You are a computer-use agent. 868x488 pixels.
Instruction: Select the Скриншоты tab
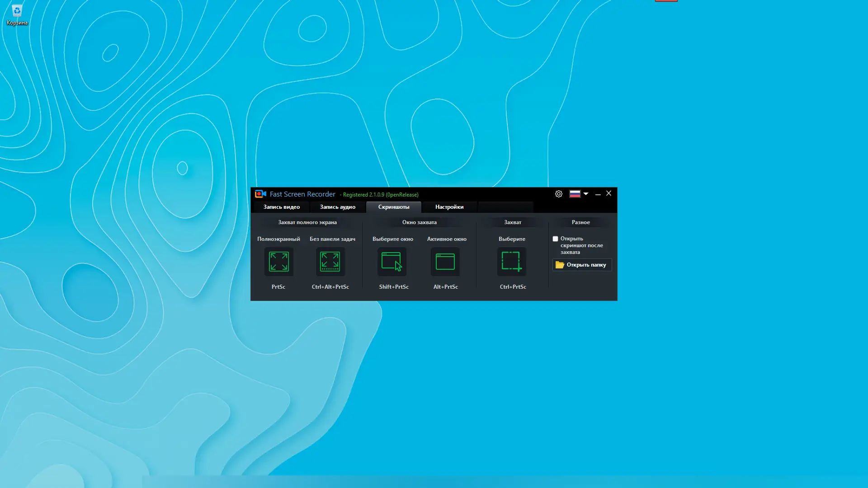coord(393,207)
